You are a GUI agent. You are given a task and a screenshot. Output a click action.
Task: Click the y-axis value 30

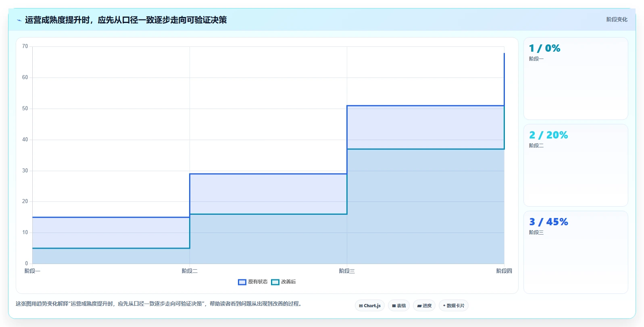(x=25, y=171)
